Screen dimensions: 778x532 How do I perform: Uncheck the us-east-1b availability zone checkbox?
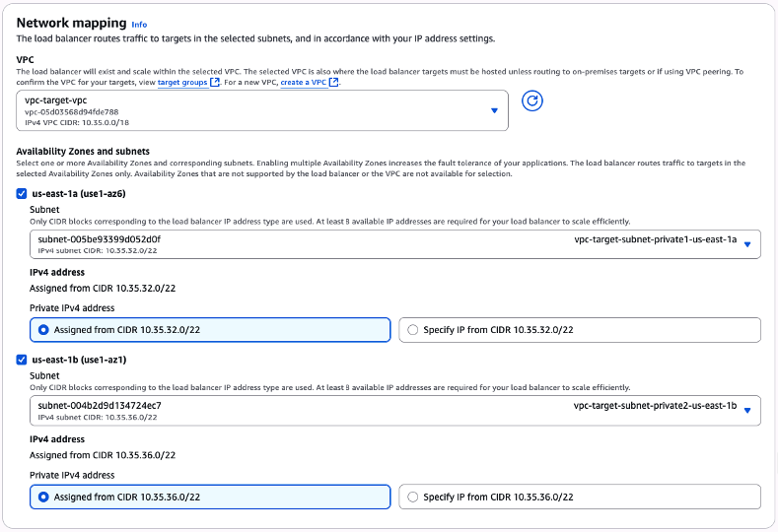coord(23,361)
